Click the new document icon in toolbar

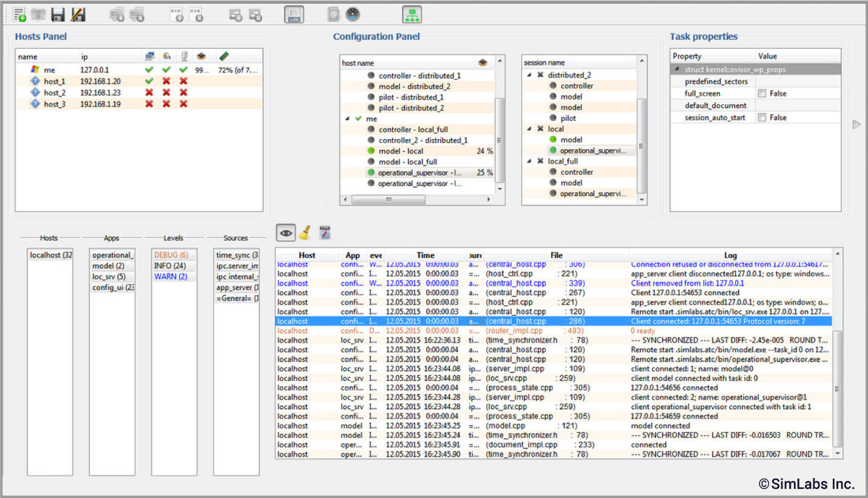coord(19,15)
